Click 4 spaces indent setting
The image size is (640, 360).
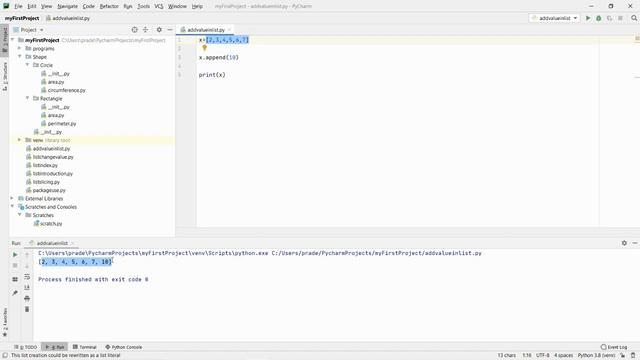pos(564,356)
